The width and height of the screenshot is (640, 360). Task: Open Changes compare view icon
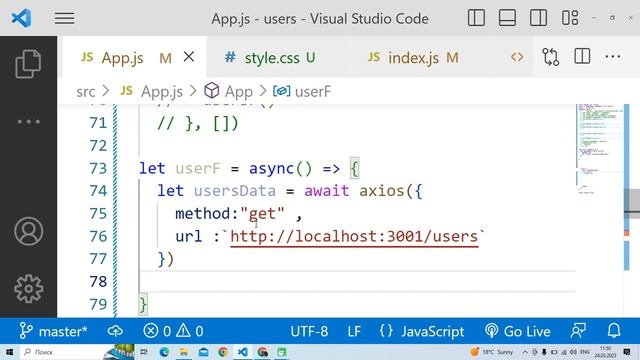pyautogui.click(x=551, y=57)
